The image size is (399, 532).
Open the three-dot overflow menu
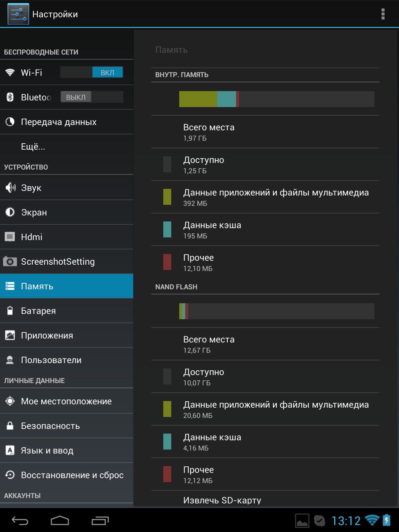coord(383,14)
